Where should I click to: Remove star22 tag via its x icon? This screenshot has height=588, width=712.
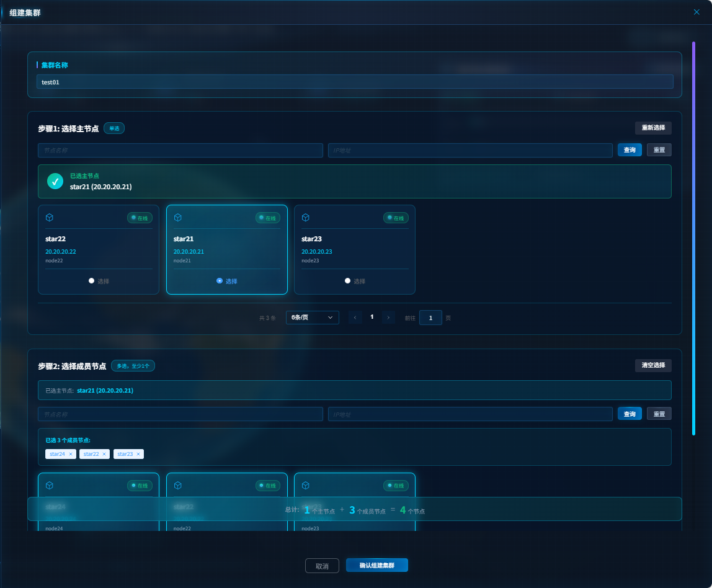[x=104, y=454]
